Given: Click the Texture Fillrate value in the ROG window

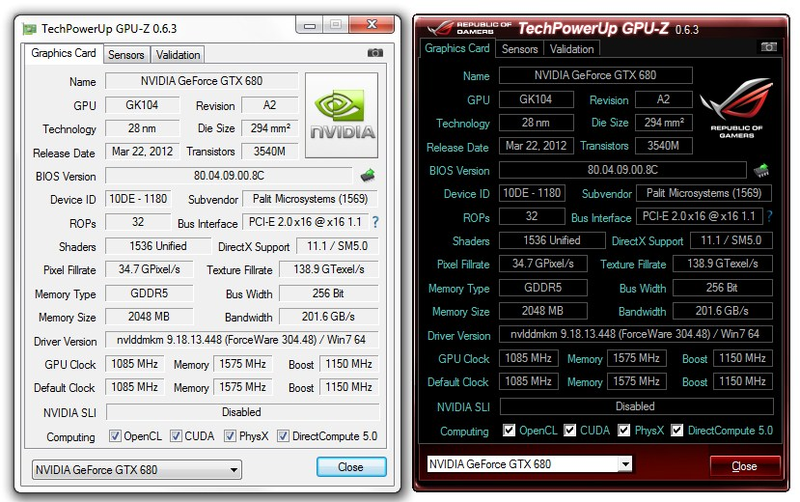Looking at the screenshot, I should (722, 264).
